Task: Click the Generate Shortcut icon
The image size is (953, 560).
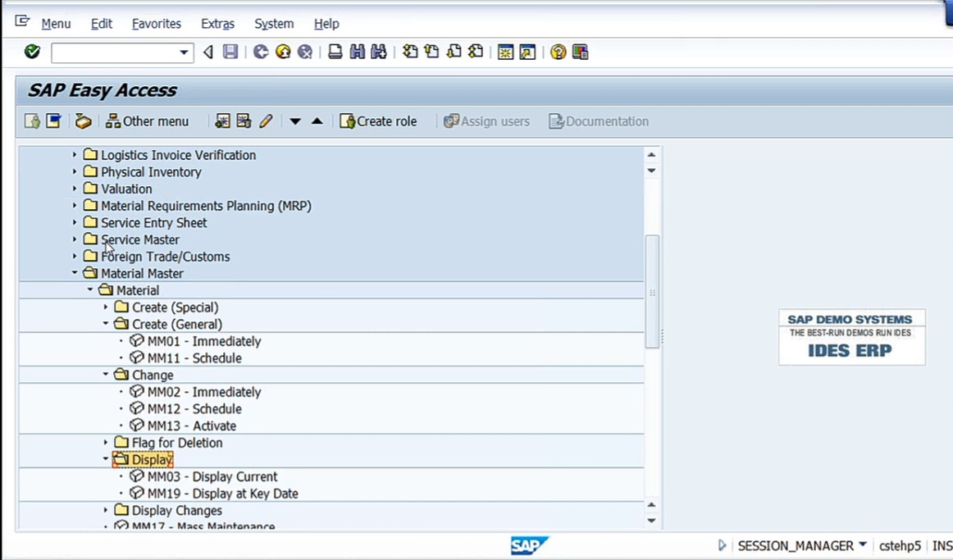Action: point(527,52)
